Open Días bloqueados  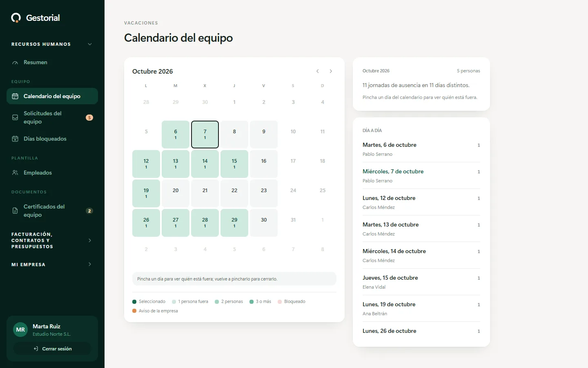pyautogui.click(x=52, y=139)
